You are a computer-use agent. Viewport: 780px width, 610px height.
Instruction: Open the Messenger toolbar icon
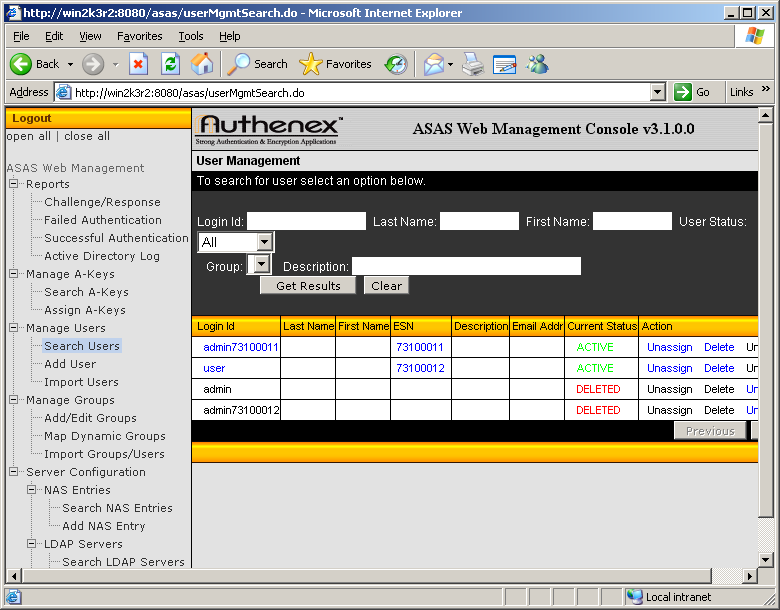tap(537, 64)
